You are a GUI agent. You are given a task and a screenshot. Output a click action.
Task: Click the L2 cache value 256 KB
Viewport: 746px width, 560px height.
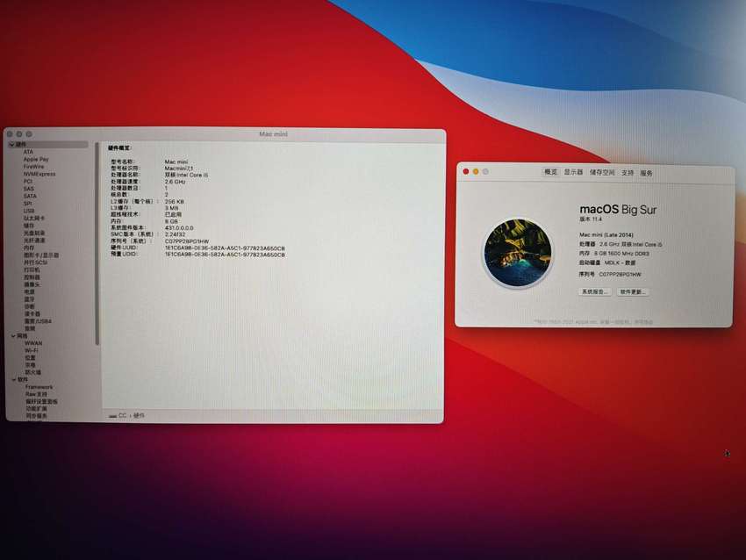175,202
